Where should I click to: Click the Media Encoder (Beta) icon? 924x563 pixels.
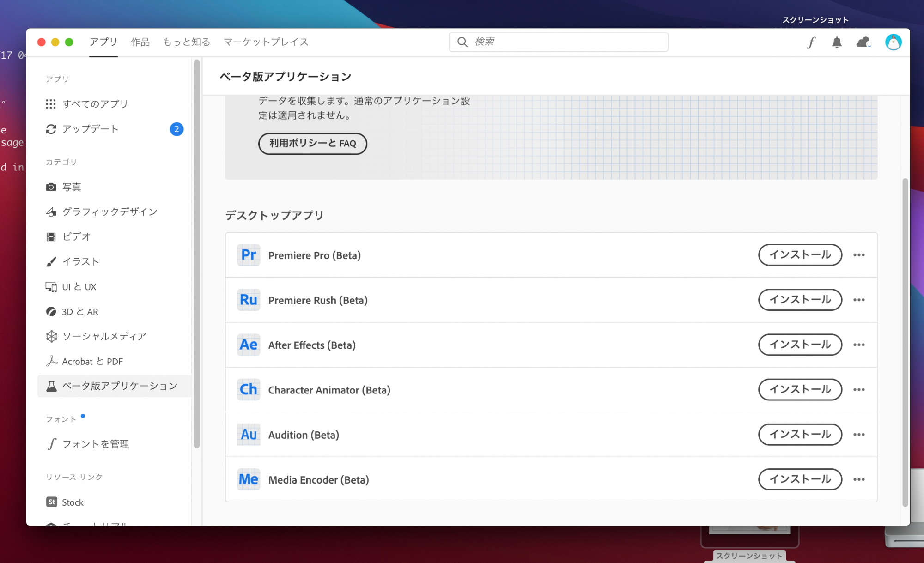249,479
